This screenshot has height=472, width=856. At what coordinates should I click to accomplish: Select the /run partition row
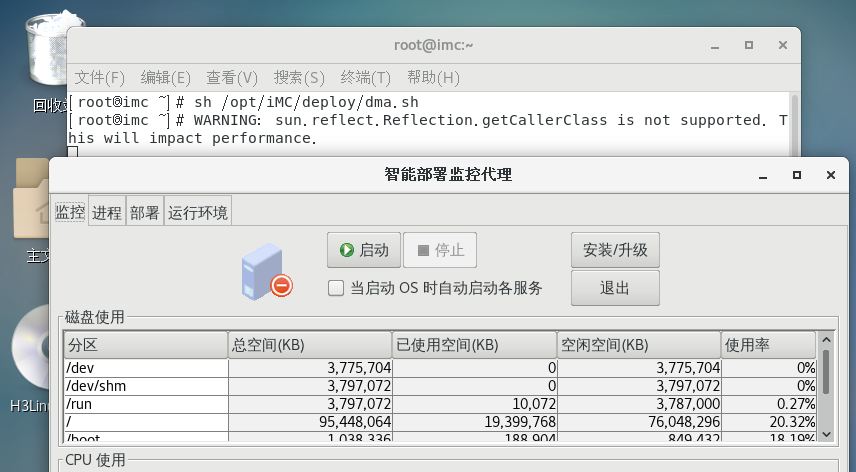tap(146, 404)
